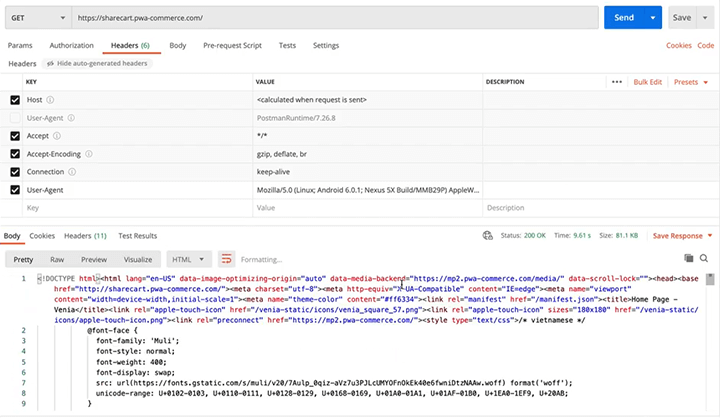This screenshot has height=418, width=720.
Task: Uncheck the Accept-Encoding header checkbox
Action: coord(15,154)
